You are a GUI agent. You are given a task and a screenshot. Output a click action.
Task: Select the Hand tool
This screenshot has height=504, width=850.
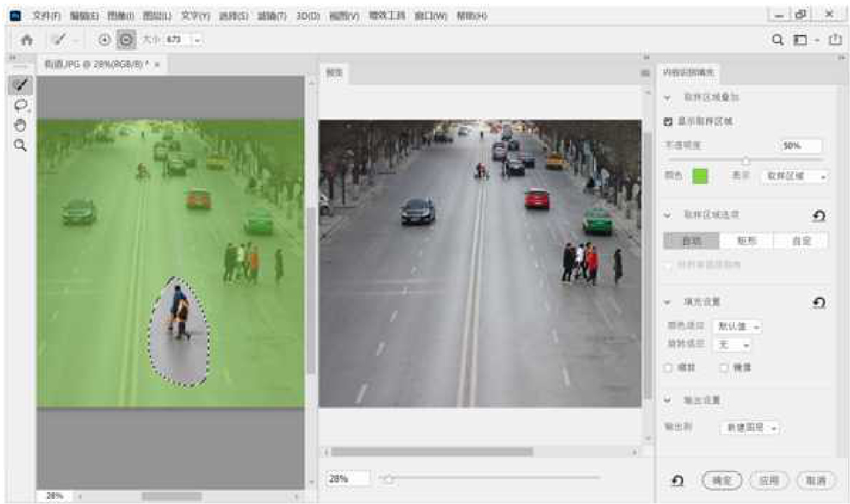click(x=20, y=125)
